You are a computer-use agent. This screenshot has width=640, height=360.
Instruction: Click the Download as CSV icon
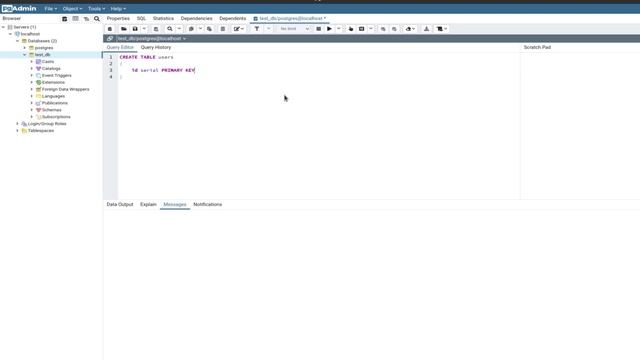[x=427, y=29]
